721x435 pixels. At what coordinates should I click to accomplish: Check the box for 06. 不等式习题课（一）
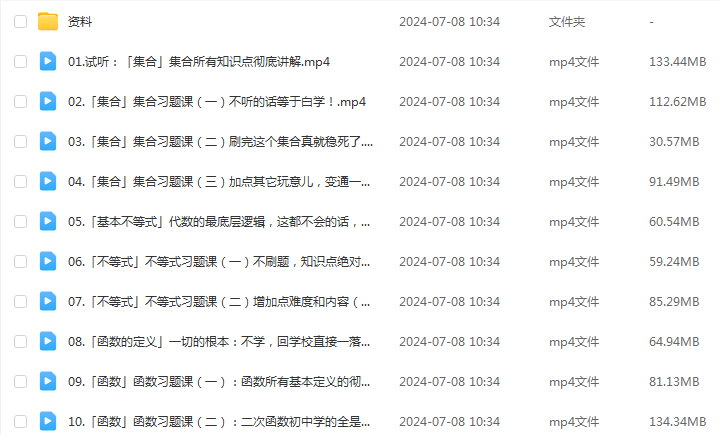coord(20,262)
